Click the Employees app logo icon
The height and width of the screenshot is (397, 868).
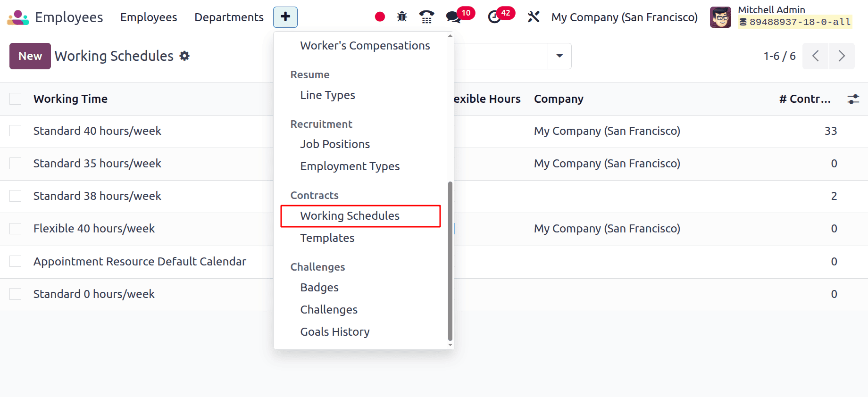[18, 17]
